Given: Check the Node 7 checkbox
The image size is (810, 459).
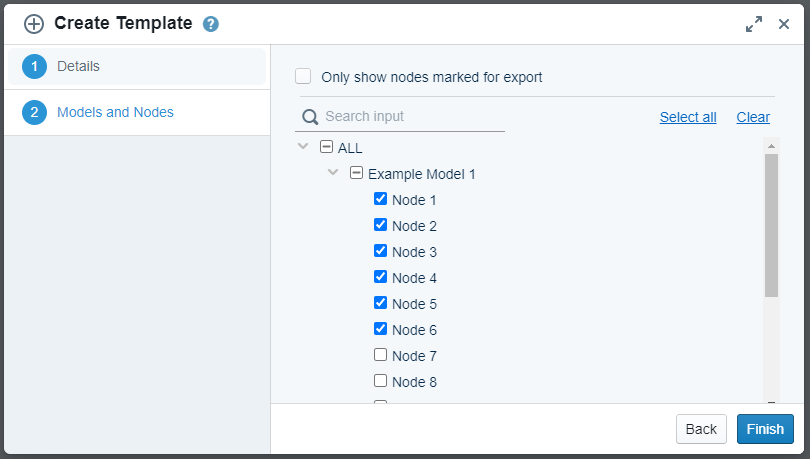Looking at the screenshot, I should pyautogui.click(x=380, y=354).
